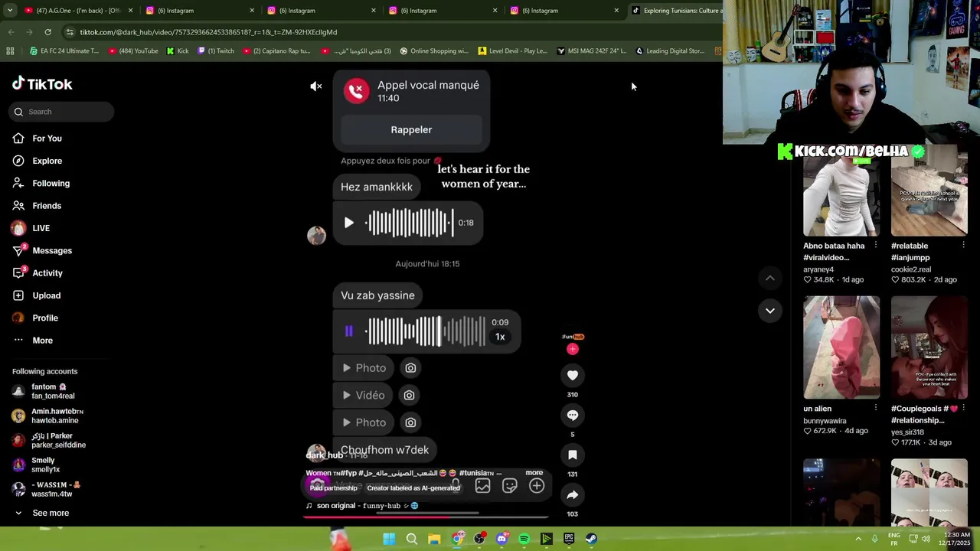Click the browser address bar URL
980x551 pixels.
click(208, 32)
